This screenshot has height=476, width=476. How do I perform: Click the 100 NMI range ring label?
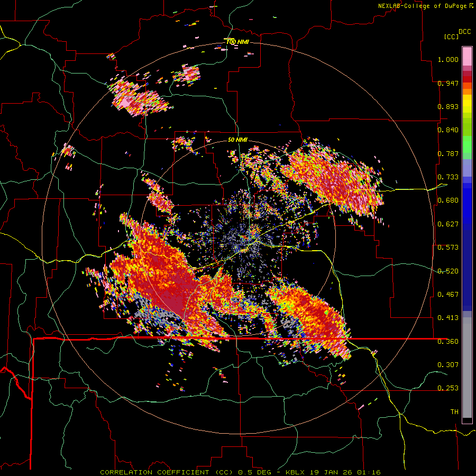237,42
